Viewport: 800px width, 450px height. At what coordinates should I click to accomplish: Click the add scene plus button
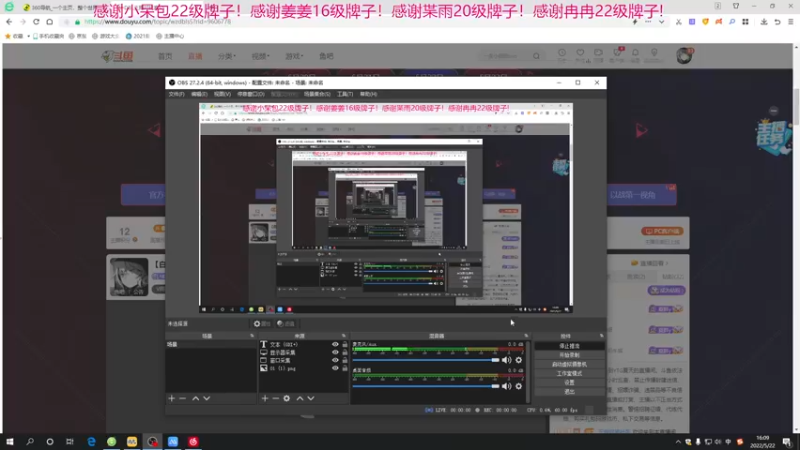point(171,398)
